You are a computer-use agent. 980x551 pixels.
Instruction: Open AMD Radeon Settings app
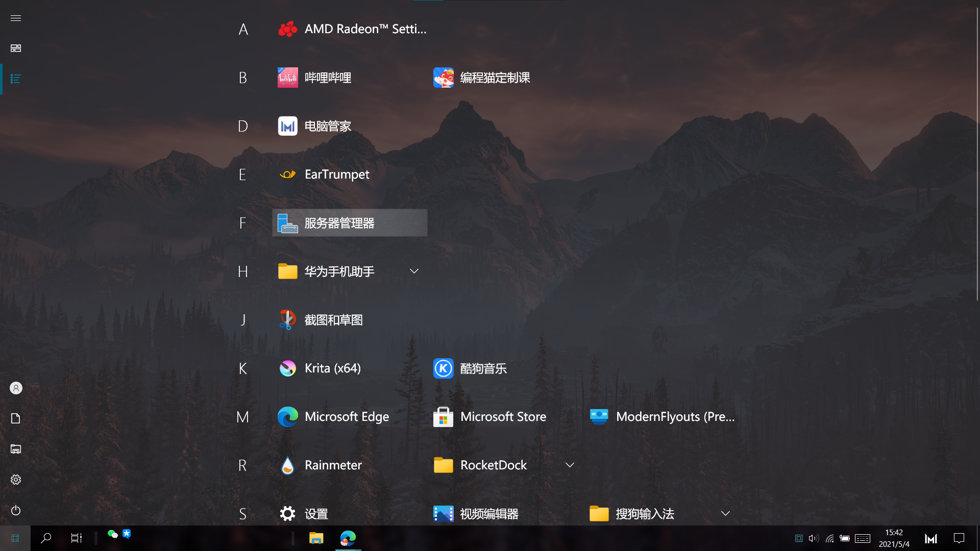[350, 29]
